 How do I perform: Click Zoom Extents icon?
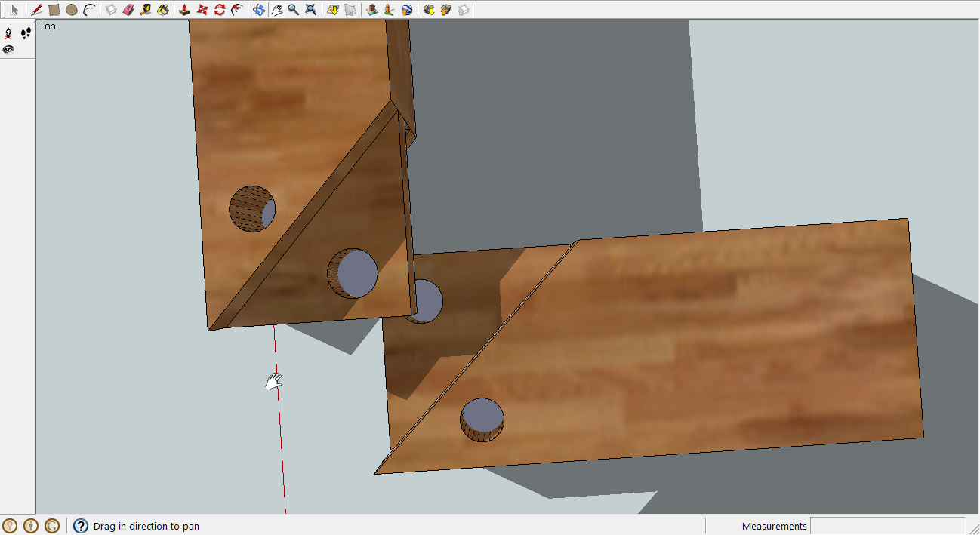tap(311, 10)
